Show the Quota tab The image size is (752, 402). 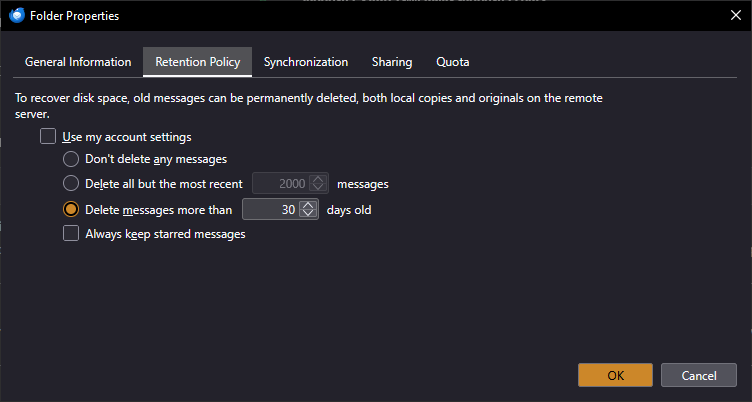pos(453,62)
